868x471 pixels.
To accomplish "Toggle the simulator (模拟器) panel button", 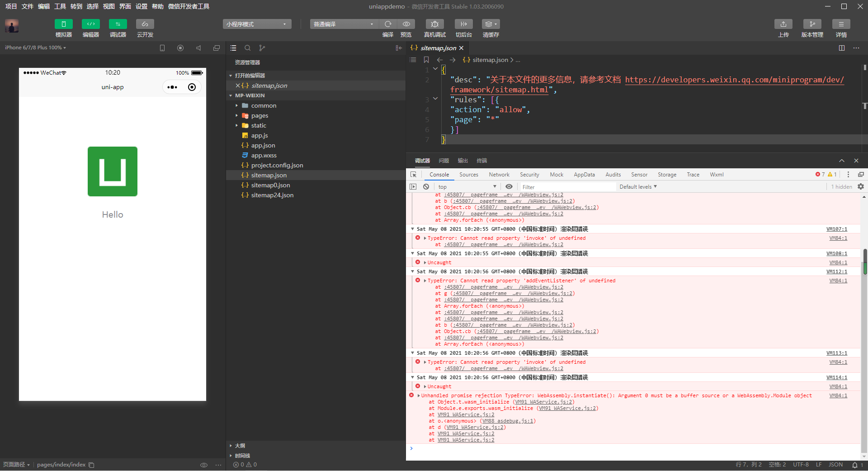I will tap(64, 24).
